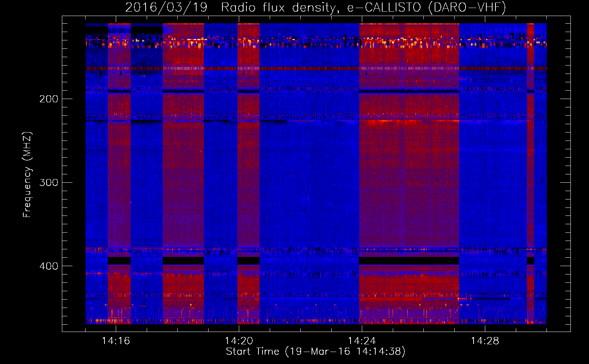Image resolution: width=589 pixels, height=364 pixels.
Task: Click the 14:20 time tick label
Action: tap(239, 341)
